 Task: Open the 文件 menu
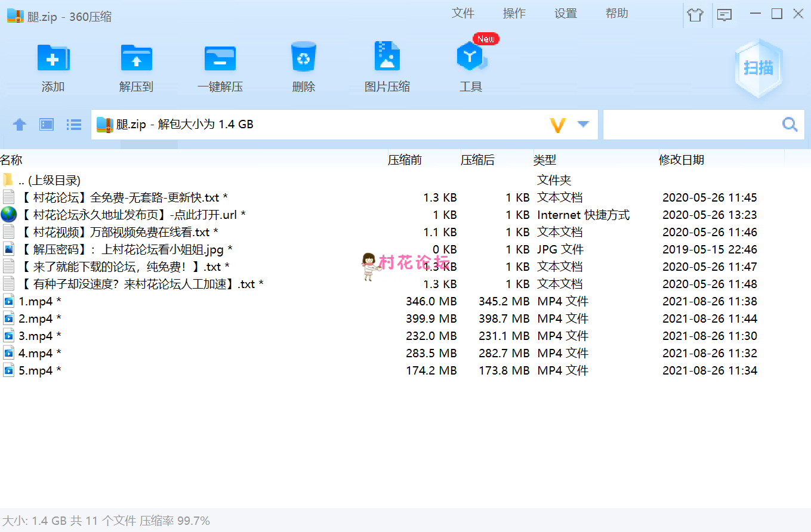point(463,13)
